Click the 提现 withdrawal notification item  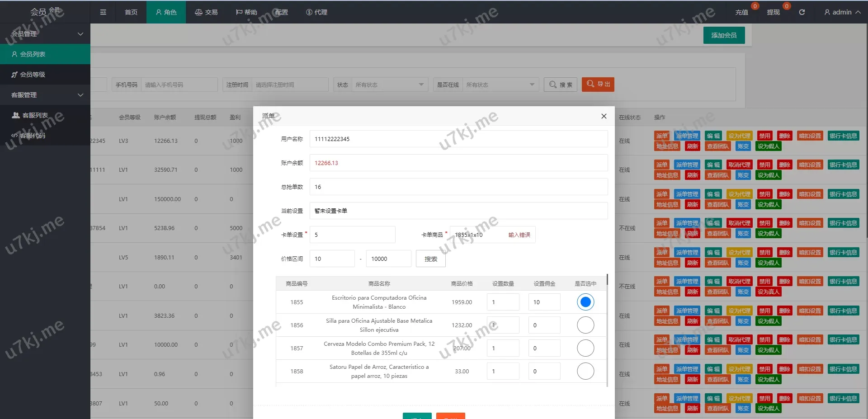[x=773, y=12]
